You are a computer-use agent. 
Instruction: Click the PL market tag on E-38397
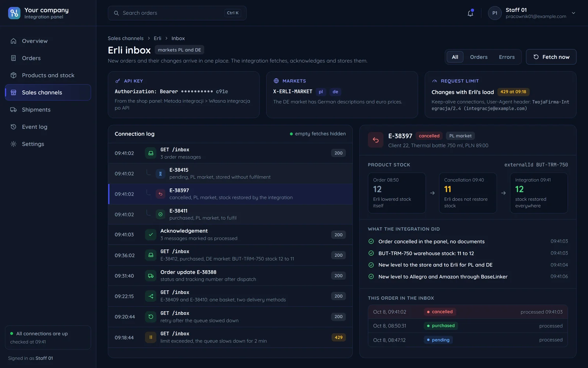pyautogui.click(x=460, y=136)
